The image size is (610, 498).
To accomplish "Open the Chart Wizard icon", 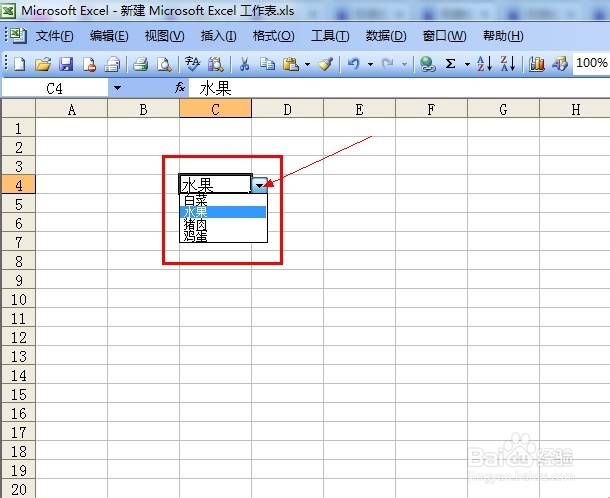I will [x=536, y=64].
